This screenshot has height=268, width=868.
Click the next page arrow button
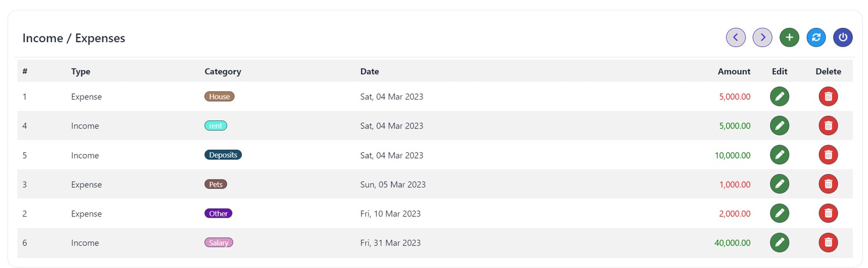pos(762,38)
